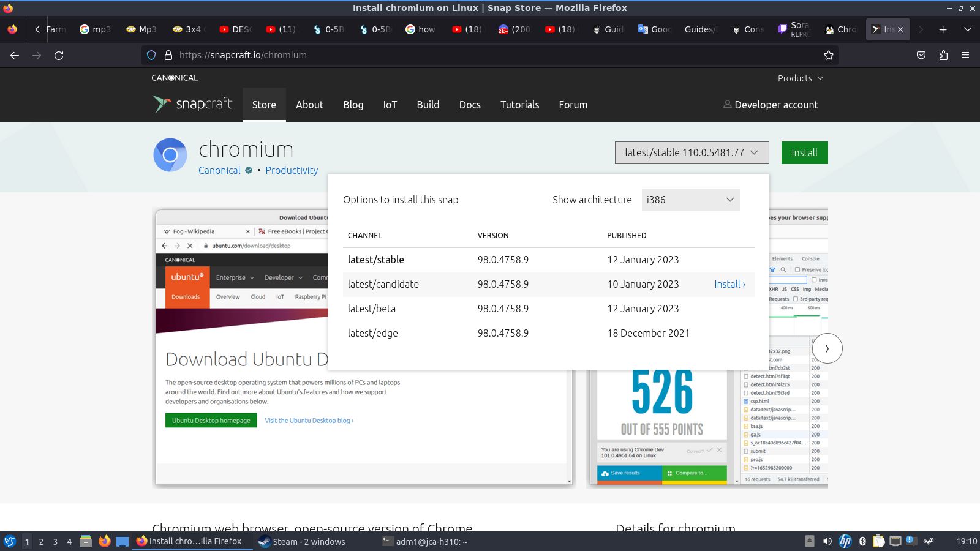Open the Blog nav item
Image resolution: width=980 pixels, height=551 pixels.
click(353, 105)
